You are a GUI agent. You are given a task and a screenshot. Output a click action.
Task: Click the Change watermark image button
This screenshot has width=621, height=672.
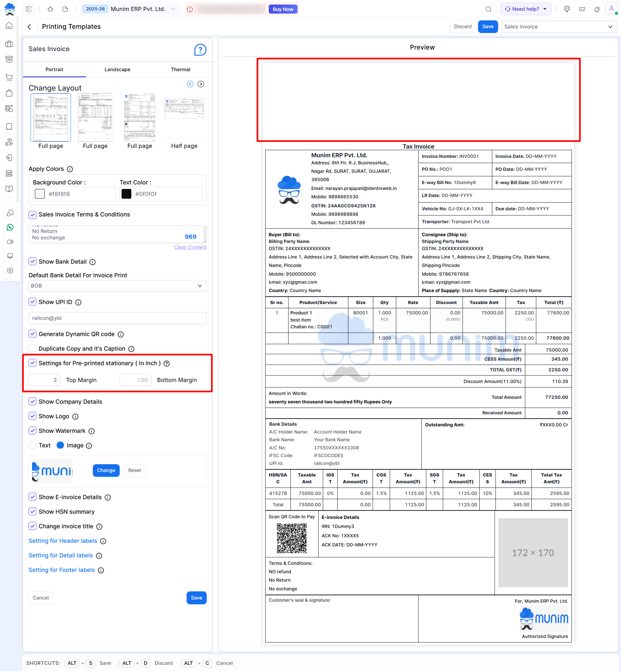tap(106, 470)
